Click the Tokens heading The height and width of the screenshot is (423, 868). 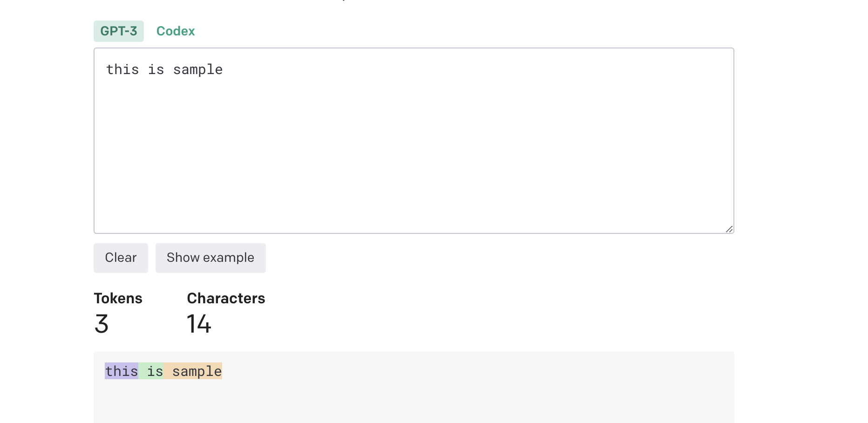(x=118, y=299)
